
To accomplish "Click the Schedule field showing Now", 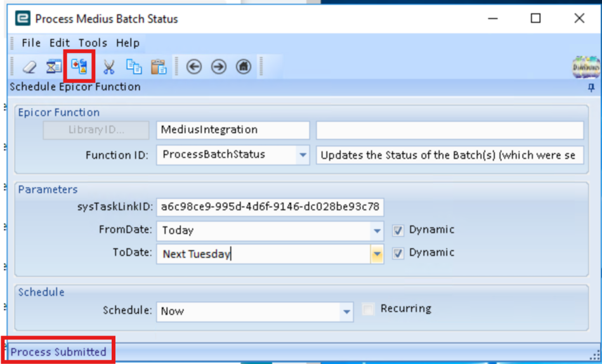I will (254, 311).
